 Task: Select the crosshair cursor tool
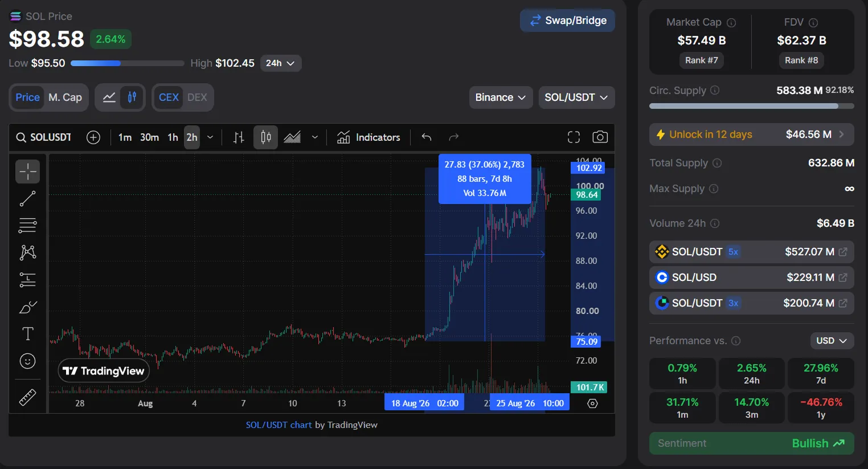(x=27, y=172)
